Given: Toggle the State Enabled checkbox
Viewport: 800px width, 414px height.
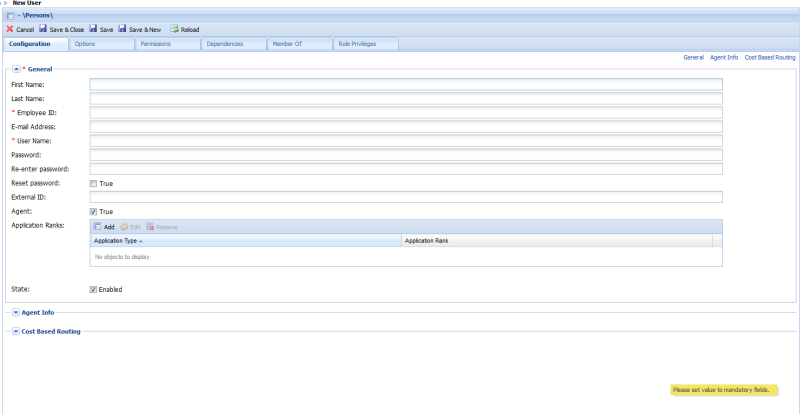Looking at the screenshot, I should [x=93, y=290].
